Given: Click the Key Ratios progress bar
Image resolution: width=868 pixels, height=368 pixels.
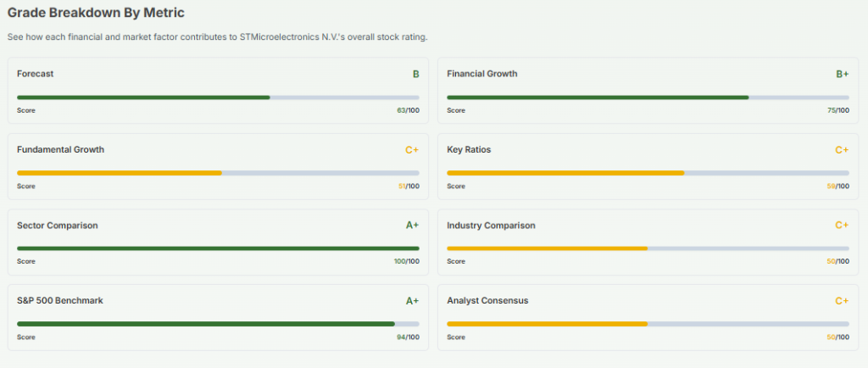Looking at the screenshot, I should pos(648,173).
